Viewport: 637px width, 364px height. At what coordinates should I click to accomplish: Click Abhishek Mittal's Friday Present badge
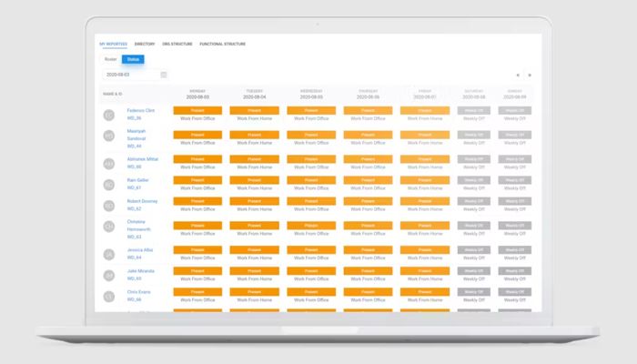click(x=425, y=159)
